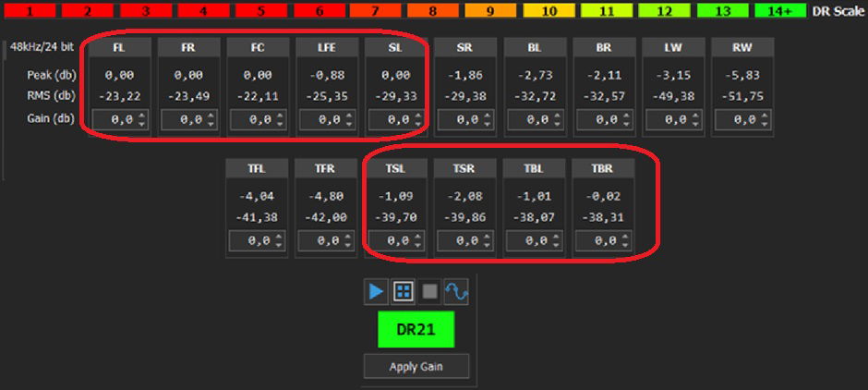Screen dimensions: 868x390
Task: Click the green DR21 result box
Action: coord(416,329)
